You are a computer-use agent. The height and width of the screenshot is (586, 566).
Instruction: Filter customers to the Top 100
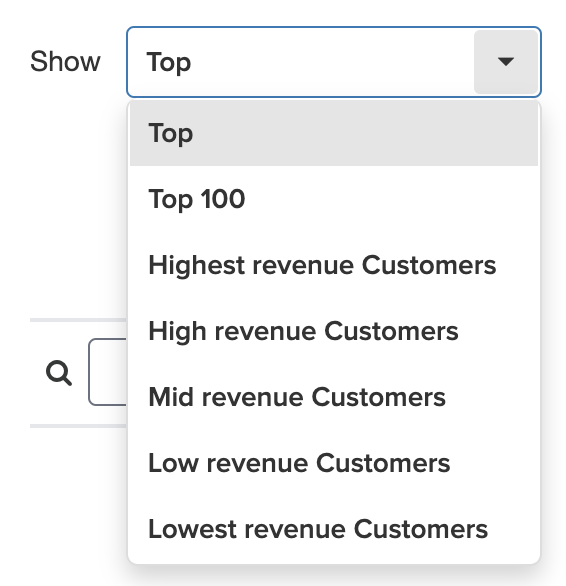tap(334, 199)
